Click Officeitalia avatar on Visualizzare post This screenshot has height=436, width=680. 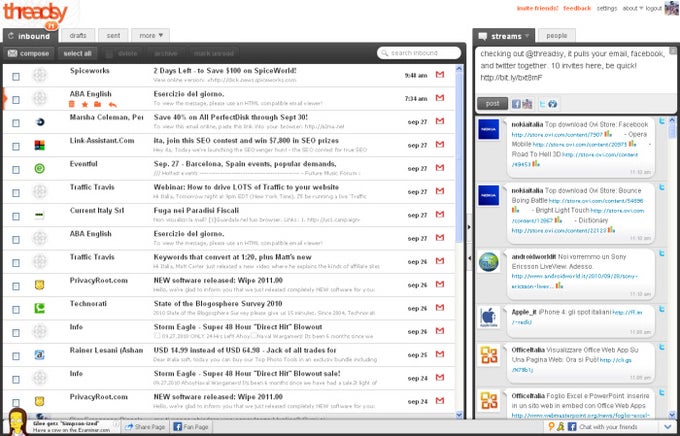489,355
